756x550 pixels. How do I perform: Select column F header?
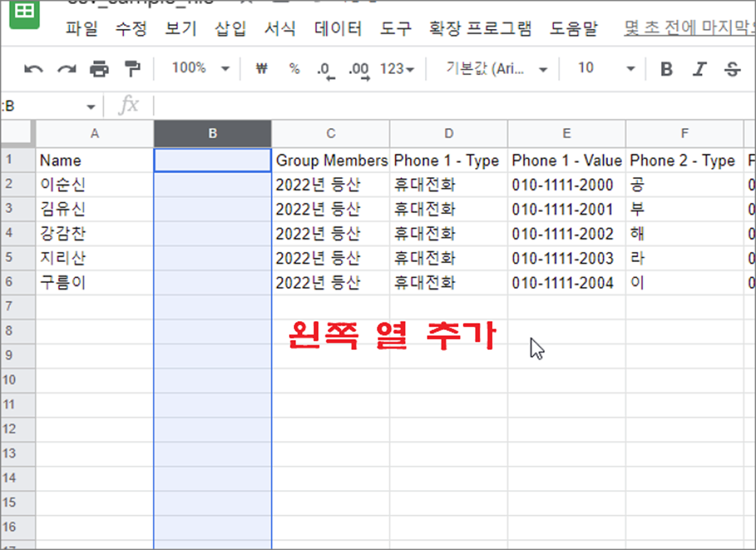click(685, 133)
